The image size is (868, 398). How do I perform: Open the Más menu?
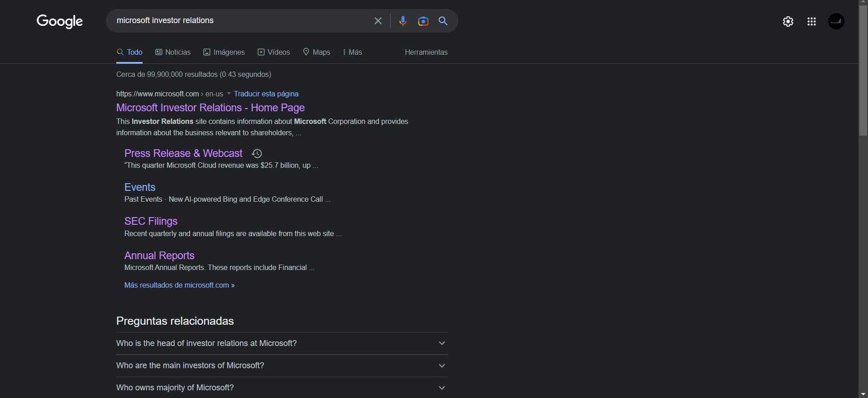[353, 52]
